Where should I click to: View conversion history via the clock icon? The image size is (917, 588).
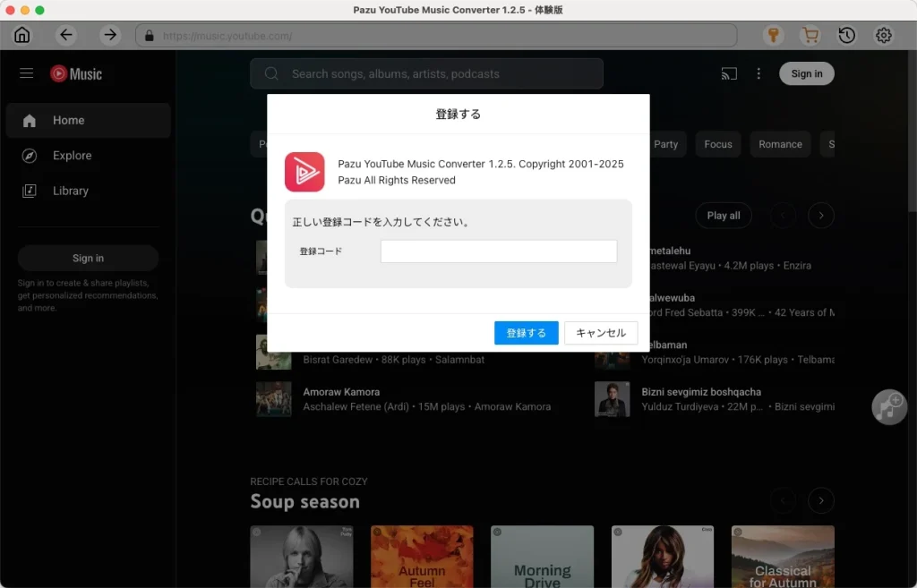coord(846,35)
